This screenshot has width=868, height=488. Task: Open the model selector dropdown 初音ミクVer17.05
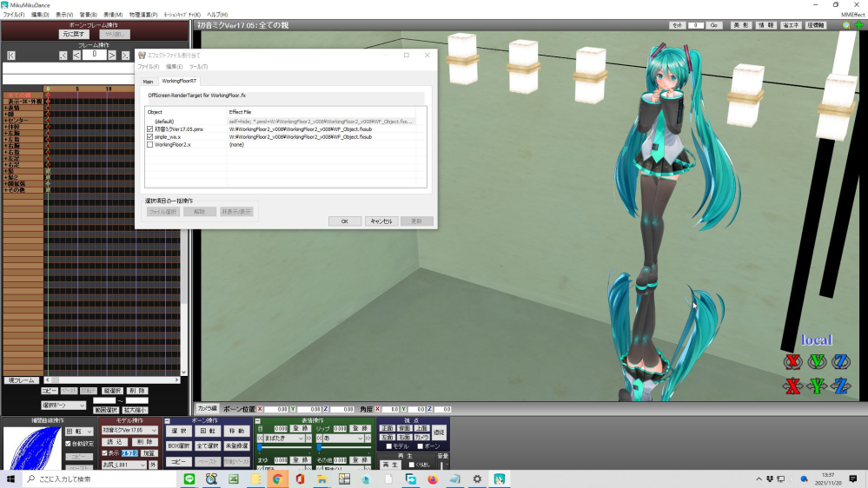click(x=129, y=430)
